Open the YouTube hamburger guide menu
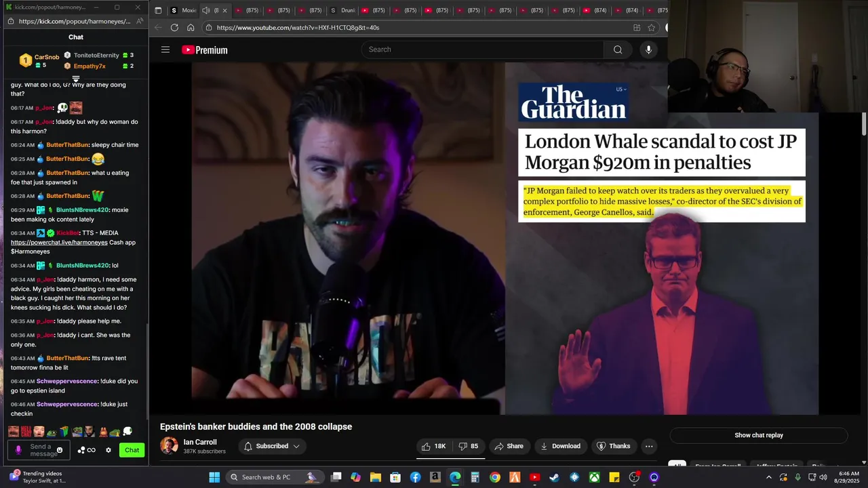Image resolution: width=868 pixels, height=488 pixels. (x=165, y=49)
